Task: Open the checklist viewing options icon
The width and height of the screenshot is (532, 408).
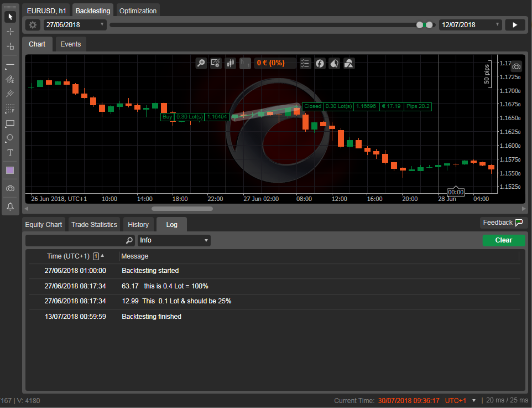Action: (305, 63)
